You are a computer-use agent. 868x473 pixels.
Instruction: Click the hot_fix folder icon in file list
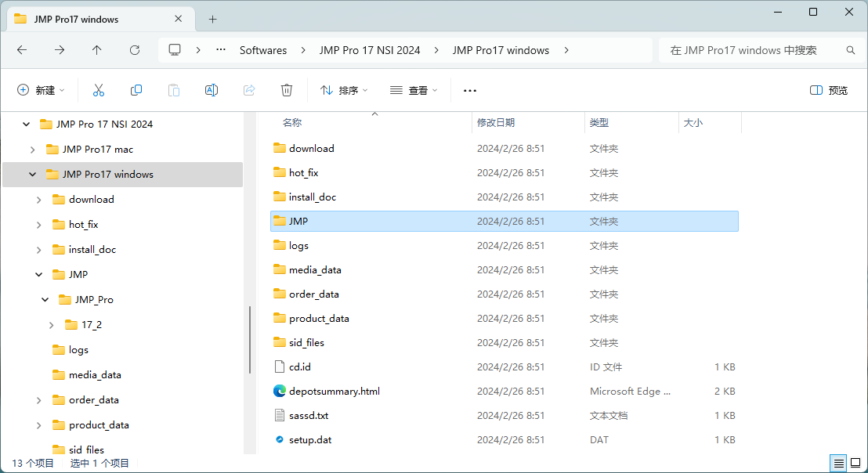click(280, 172)
